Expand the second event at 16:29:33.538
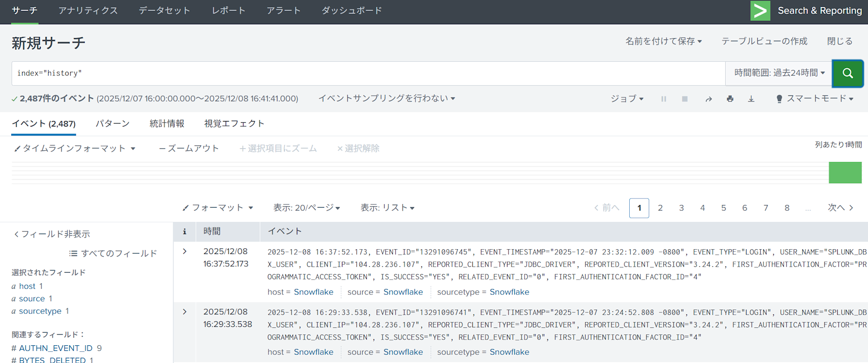This screenshot has height=363, width=868. coord(184,312)
